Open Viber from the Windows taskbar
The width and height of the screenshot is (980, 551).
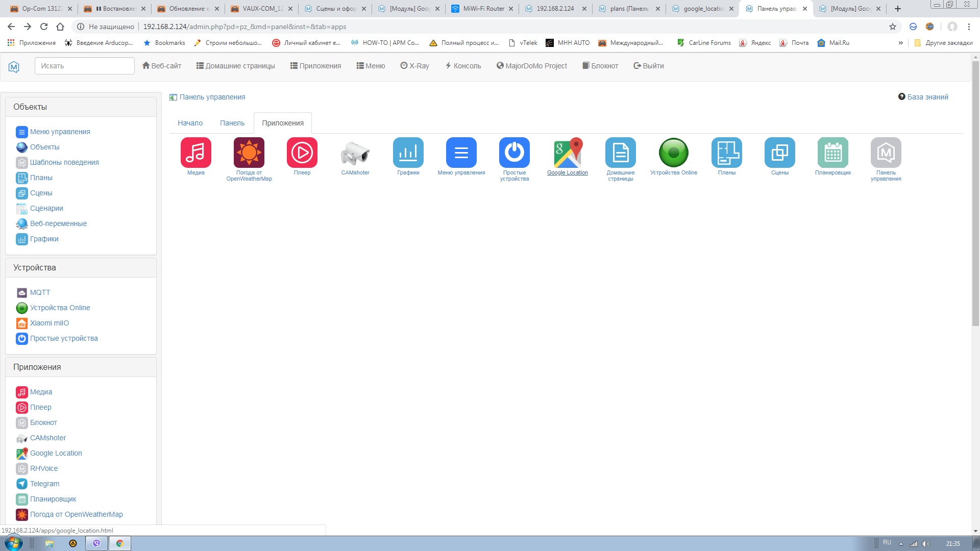pyautogui.click(x=96, y=543)
